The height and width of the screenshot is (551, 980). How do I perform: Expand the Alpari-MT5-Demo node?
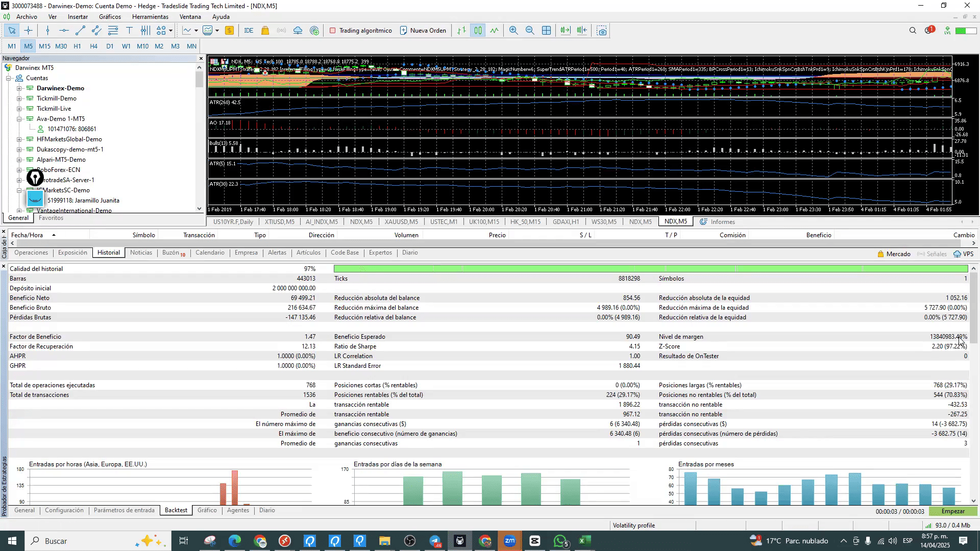[19, 160]
